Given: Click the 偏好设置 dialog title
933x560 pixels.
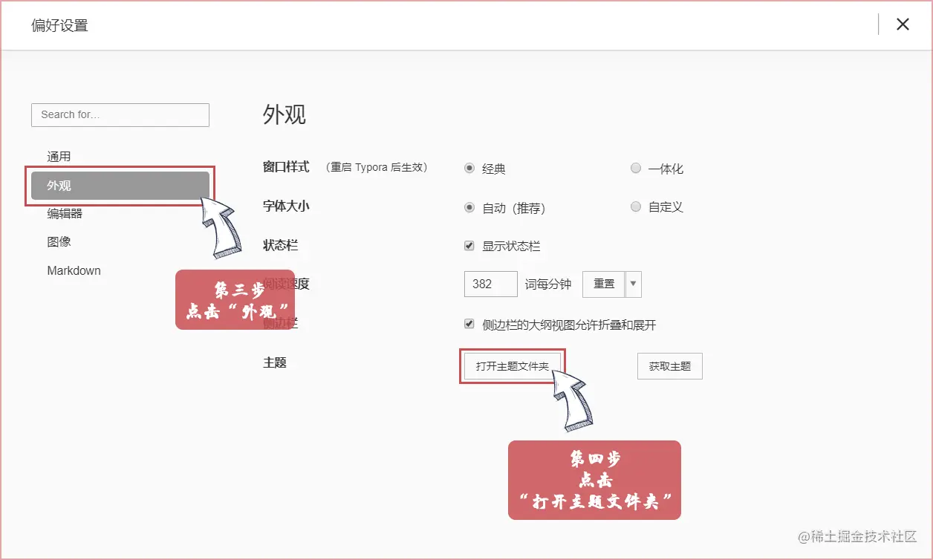Looking at the screenshot, I should point(59,25).
